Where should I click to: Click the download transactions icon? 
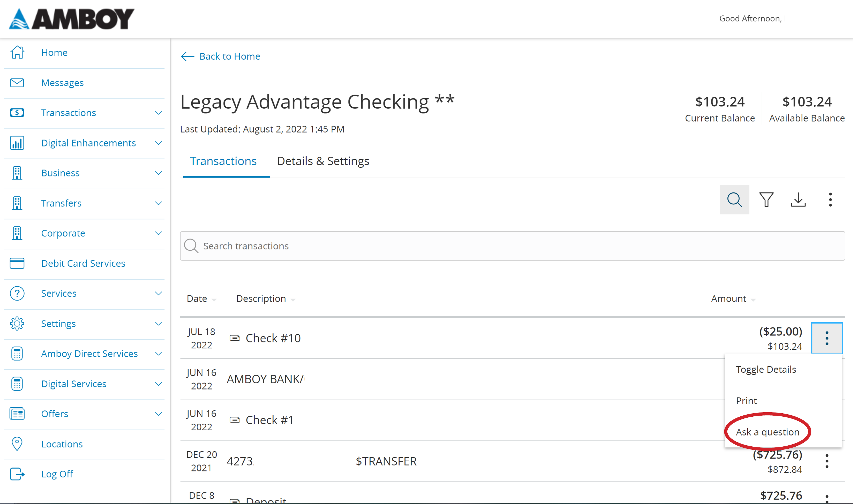click(798, 199)
